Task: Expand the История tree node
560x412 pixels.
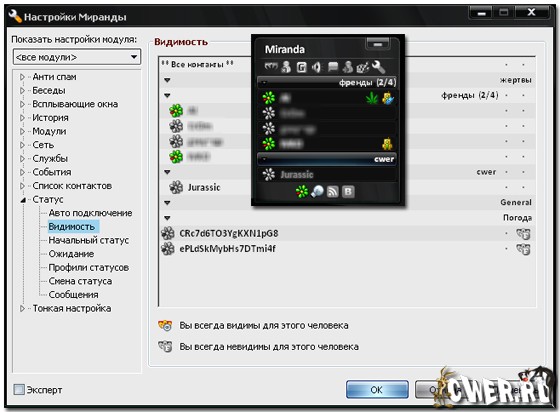Action: pos(22,117)
